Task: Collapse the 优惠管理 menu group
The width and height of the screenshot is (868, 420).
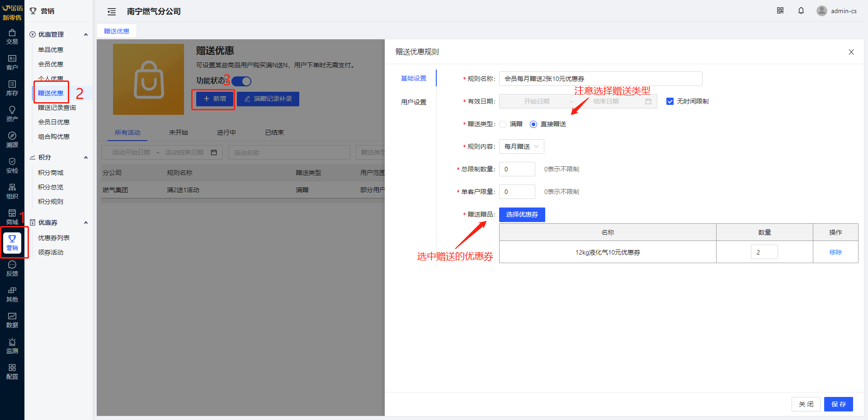Action: pyautogui.click(x=86, y=34)
